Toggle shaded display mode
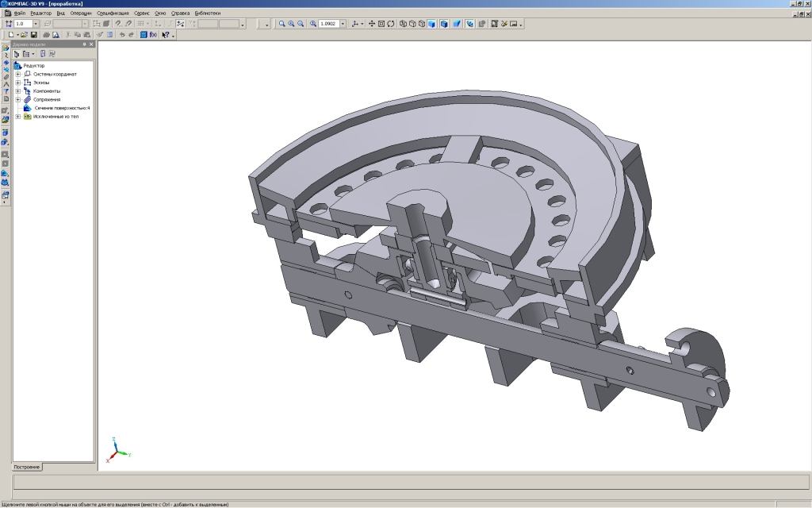 (x=431, y=24)
